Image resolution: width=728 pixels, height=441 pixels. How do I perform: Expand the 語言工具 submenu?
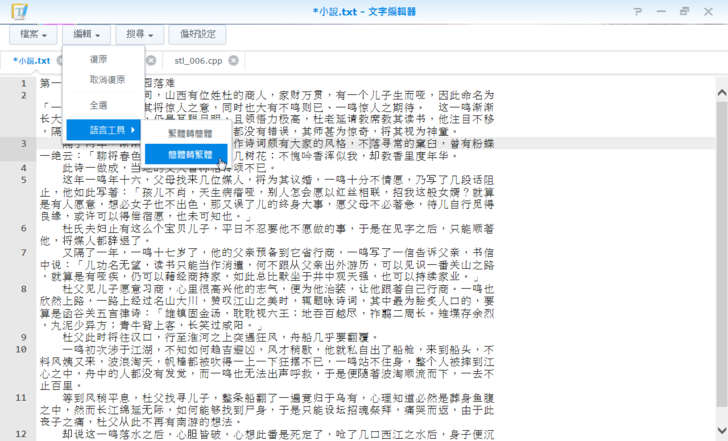click(107, 131)
